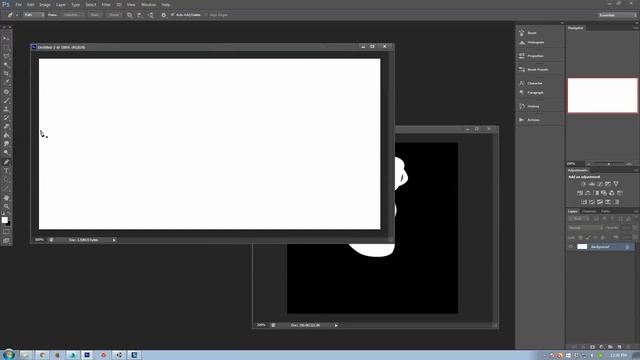This screenshot has width=640, height=360.
Task: Select the Background layer thumbnail
Action: [582, 247]
